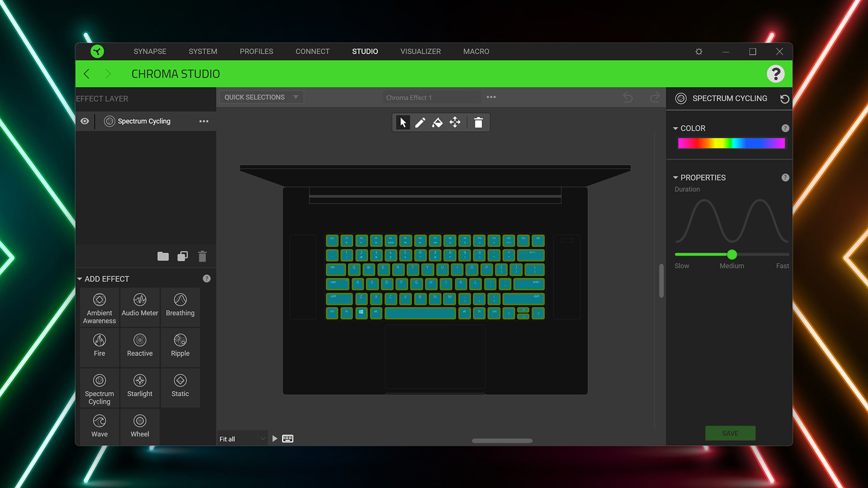The height and width of the screenshot is (488, 868).
Task: Add Audio Meter effect
Action: point(140,307)
